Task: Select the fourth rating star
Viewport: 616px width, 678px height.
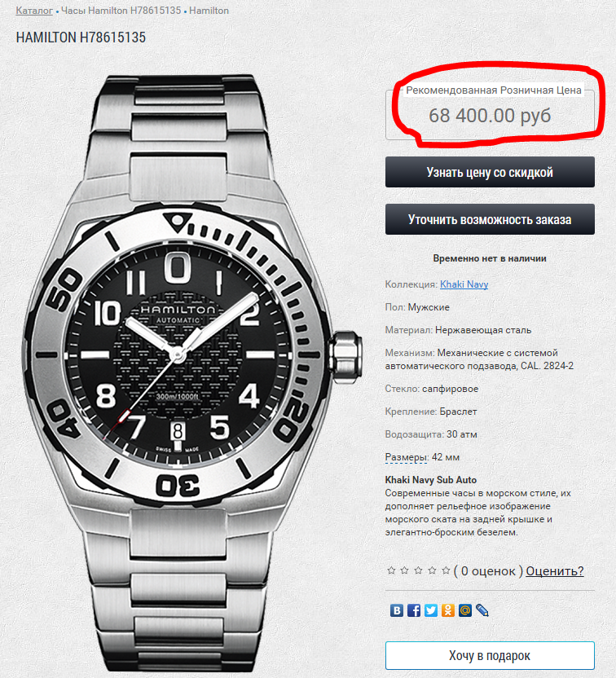Action: pyautogui.click(x=432, y=570)
